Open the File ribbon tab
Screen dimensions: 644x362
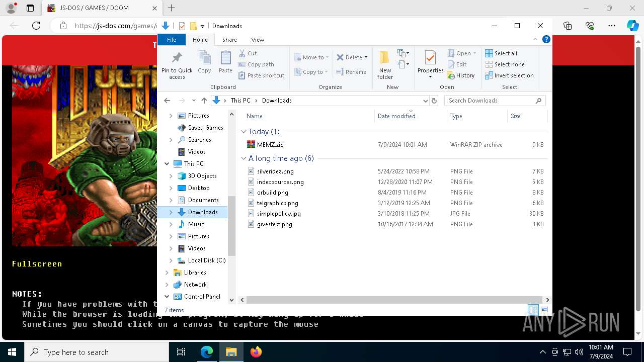click(172, 40)
